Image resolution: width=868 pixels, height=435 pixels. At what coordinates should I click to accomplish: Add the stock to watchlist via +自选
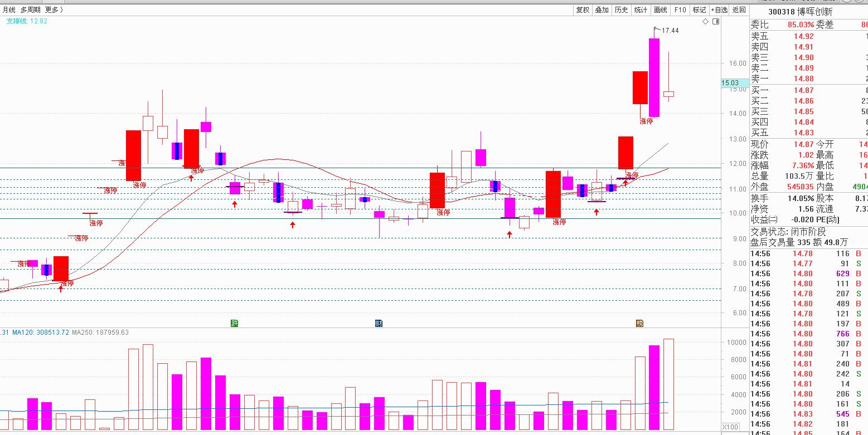(719, 9)
